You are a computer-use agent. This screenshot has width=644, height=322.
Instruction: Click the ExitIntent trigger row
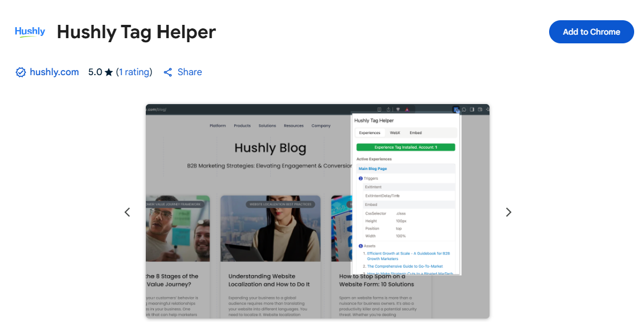point(409,187)
